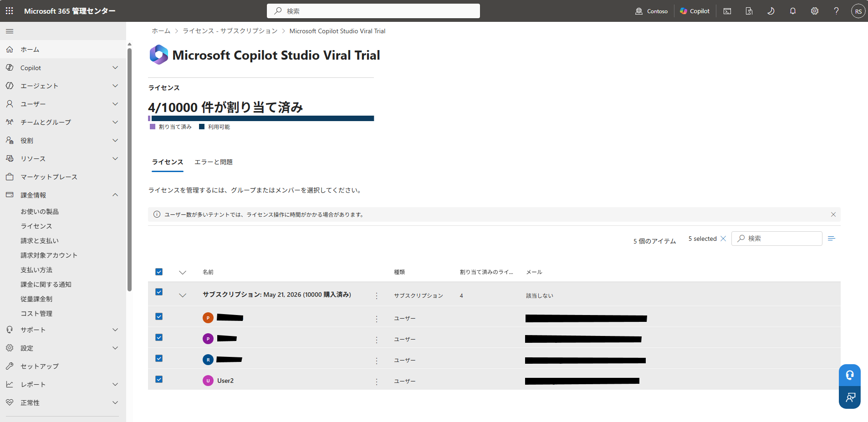Click the Copilot button in header
This screenshot has height=422, width=868.
click(695, 11)
